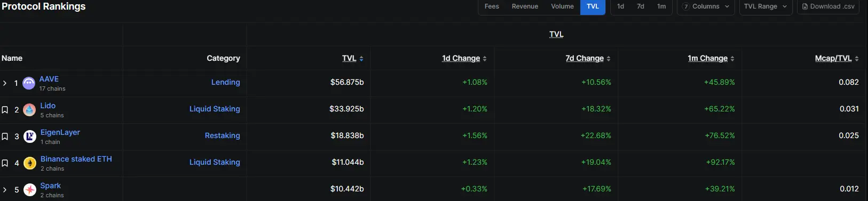Open the Columns dropdown
Image resolution: width=868 pixels, height=201 pixels.
[x=706, y=6]
